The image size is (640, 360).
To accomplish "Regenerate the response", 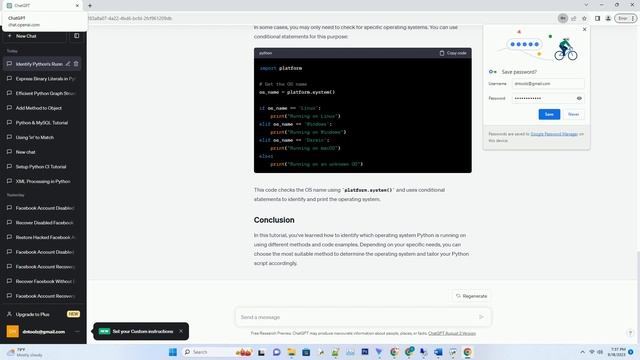I will click(471, 296).
